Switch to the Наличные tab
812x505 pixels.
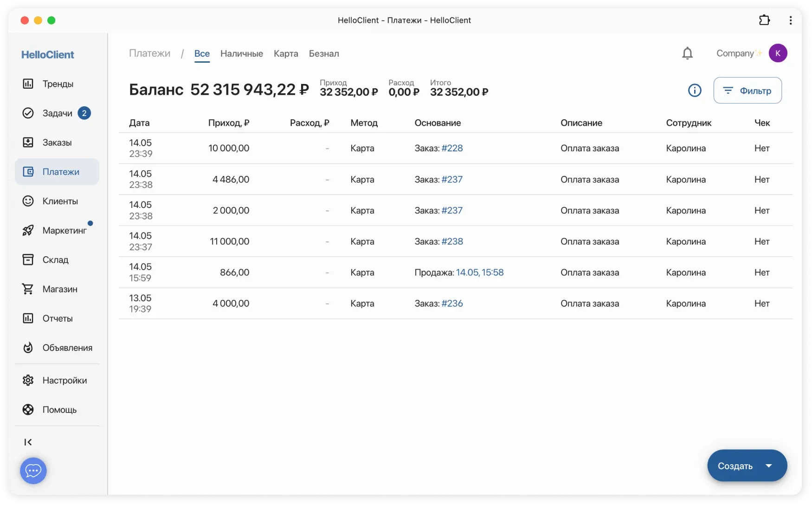tap(241, 54)
